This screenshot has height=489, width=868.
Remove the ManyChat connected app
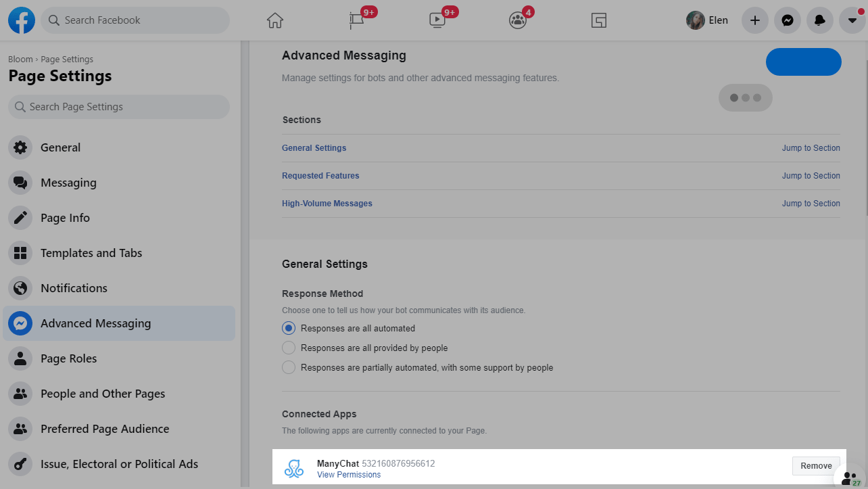[x=816, y=465]
